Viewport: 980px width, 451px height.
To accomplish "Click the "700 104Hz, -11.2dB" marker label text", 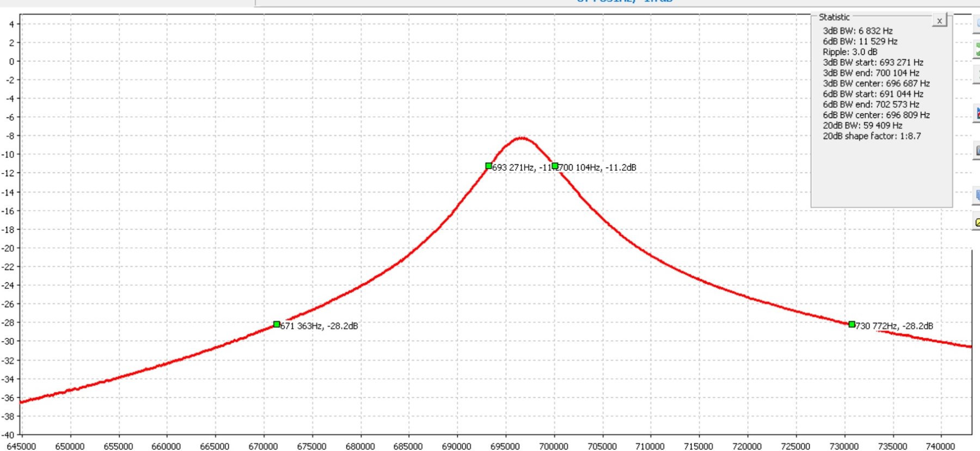I will (598, 168).
